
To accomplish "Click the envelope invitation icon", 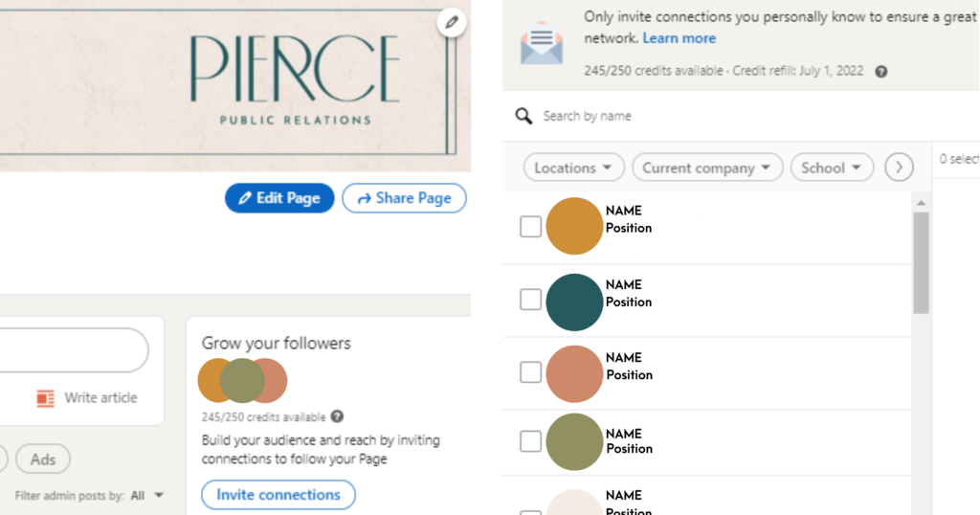I will tap(542, 43).
